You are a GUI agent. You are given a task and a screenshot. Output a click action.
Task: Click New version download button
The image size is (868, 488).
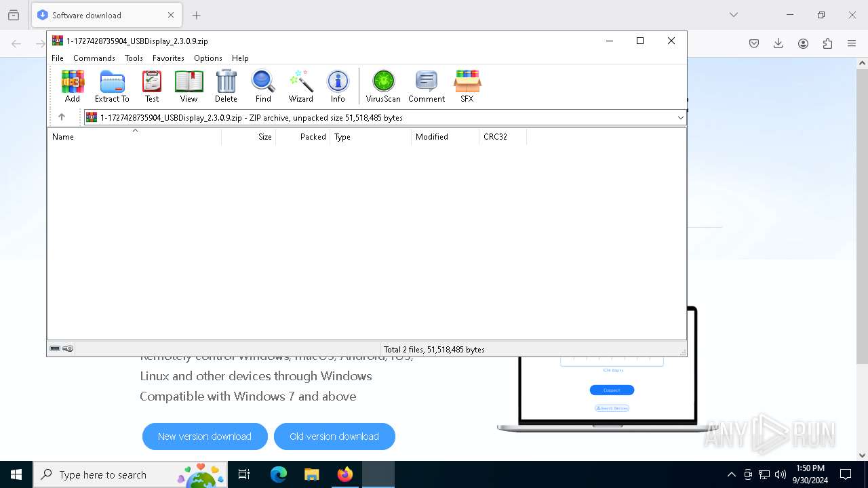point(205,436)
